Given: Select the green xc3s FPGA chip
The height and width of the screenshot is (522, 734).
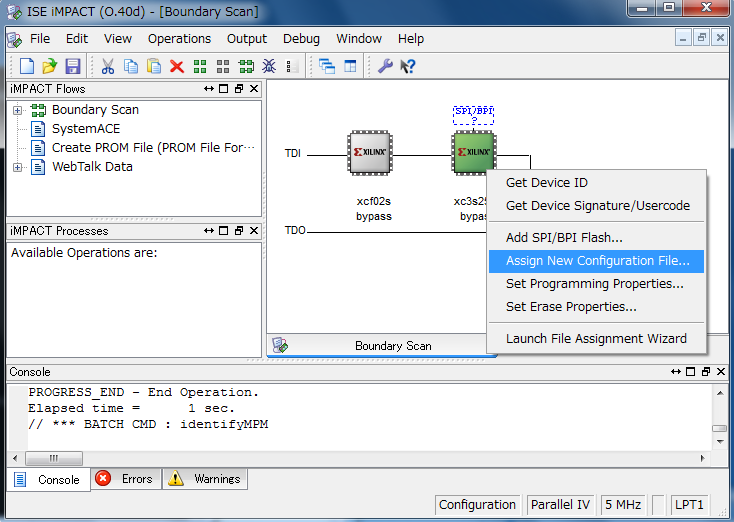Looking at the screenshot, I should pyautogui.click(x=474, y=153).
